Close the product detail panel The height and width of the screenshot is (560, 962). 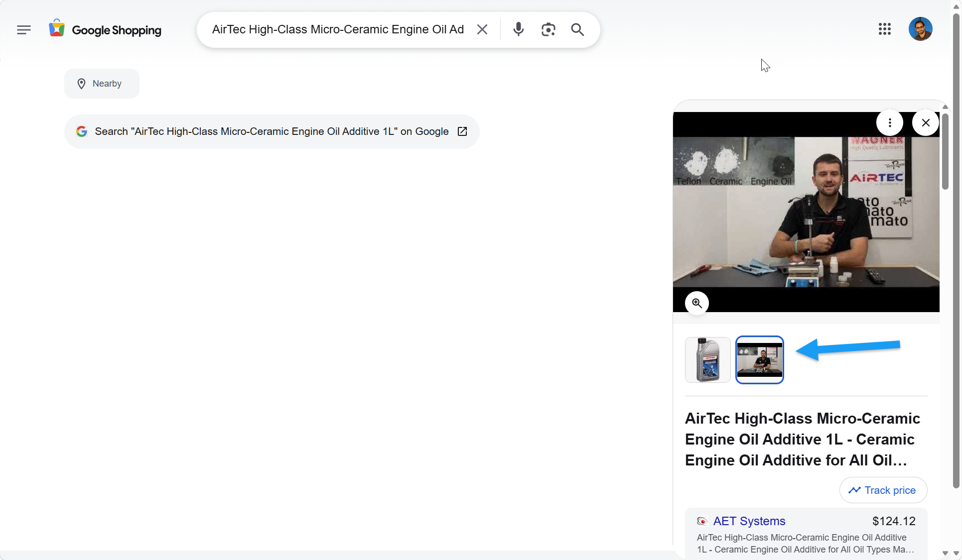926,122
